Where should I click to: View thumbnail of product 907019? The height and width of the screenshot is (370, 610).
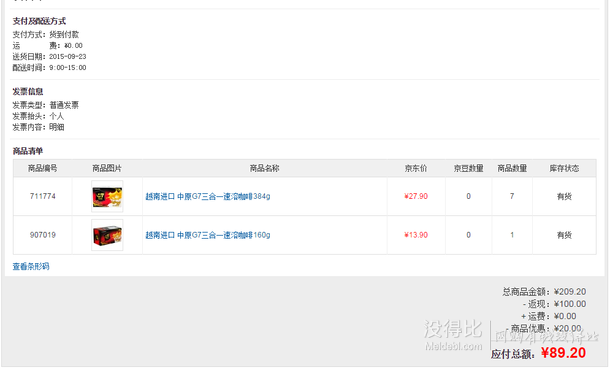tap(107, 235)
